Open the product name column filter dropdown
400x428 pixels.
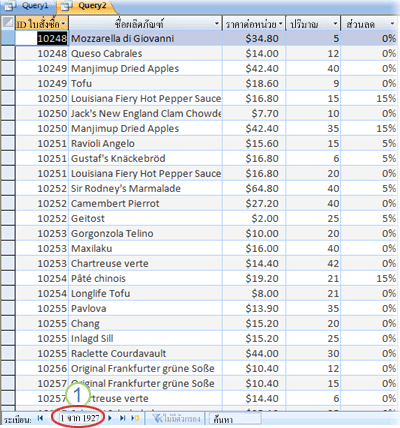point(217,24)
